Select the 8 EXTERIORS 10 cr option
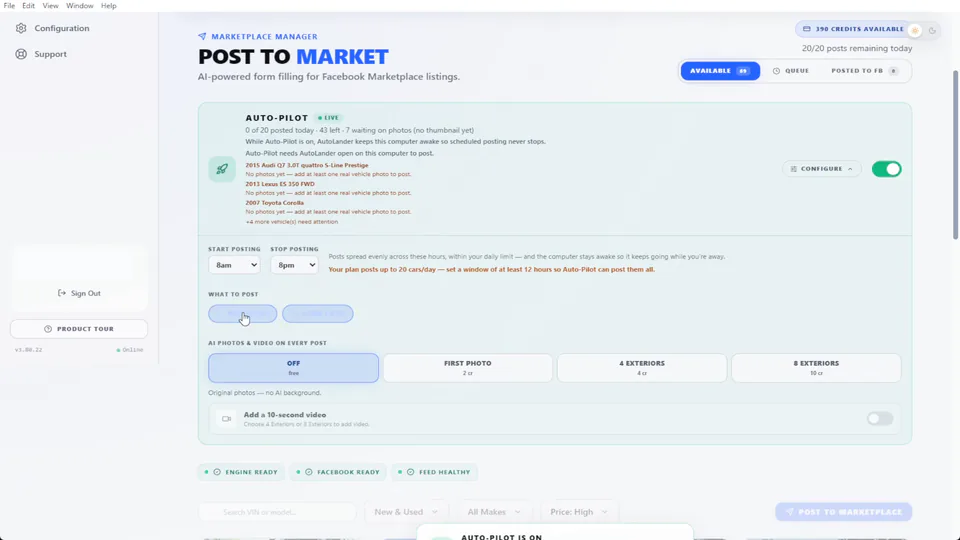 point(816,368)
